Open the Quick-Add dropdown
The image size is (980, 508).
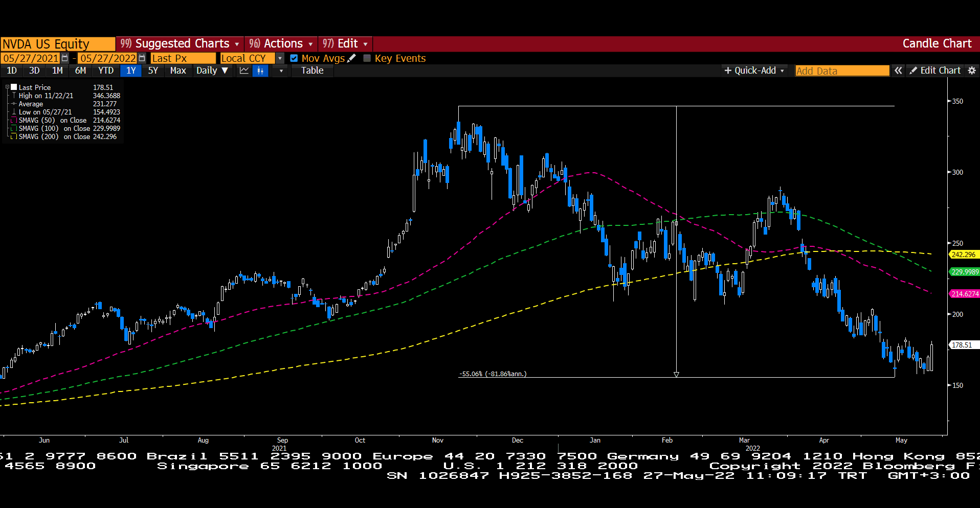(754, 71)
